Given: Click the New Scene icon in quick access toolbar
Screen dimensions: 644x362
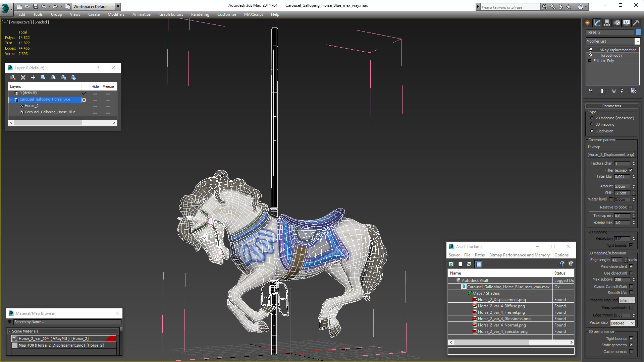Looking at the screenshot, I should click(19, 6).
